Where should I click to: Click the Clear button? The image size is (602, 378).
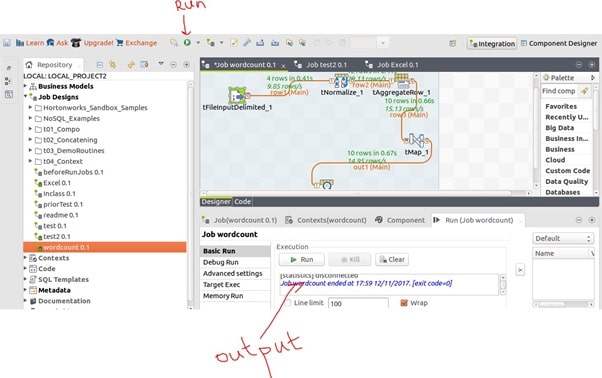click(x=392, y=259)
